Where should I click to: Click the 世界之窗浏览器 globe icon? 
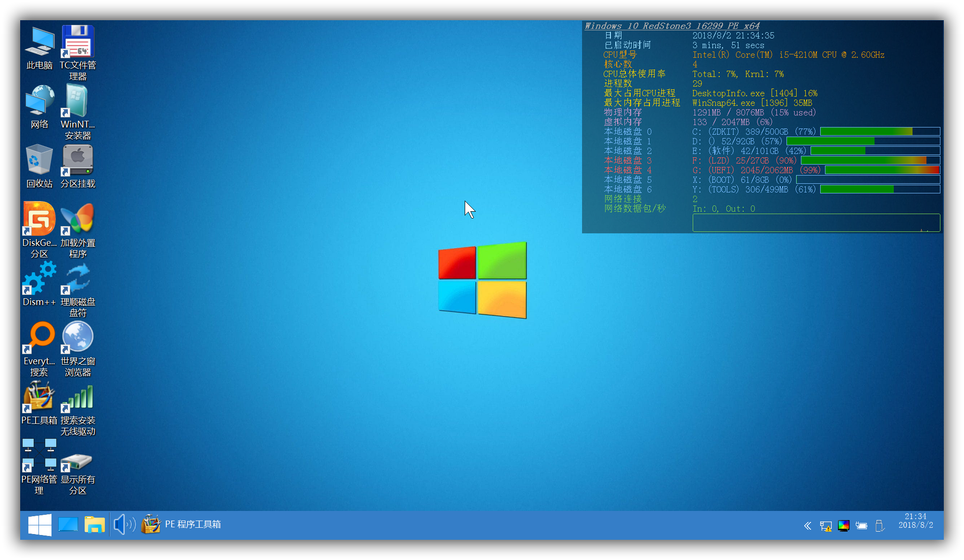pos(78,337)
